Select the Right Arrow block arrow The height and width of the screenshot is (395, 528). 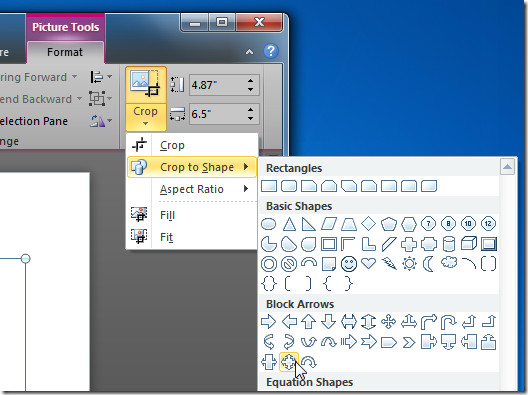point(268,322)
